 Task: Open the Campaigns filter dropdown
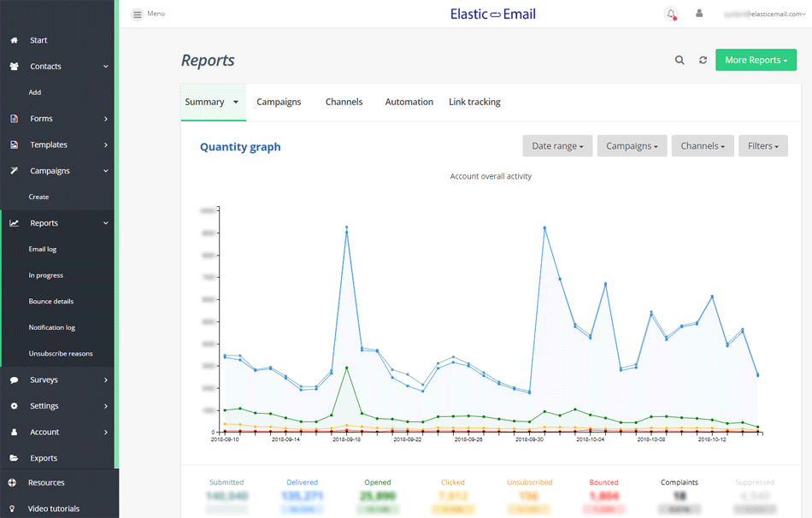tap(632, 146)
